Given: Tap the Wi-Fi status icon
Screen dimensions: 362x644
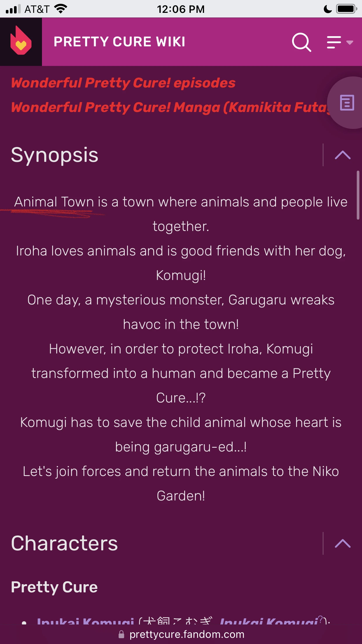Looking at the screenshot, I should point(61,9).
